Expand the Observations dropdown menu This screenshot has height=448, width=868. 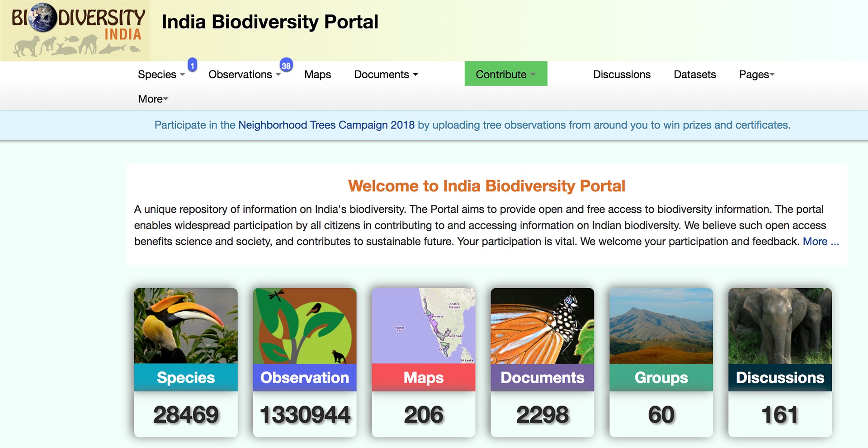[x=245, y=75]
